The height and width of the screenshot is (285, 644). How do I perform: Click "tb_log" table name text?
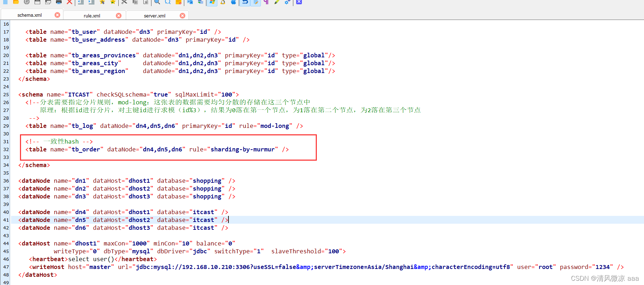coord(82,126)
